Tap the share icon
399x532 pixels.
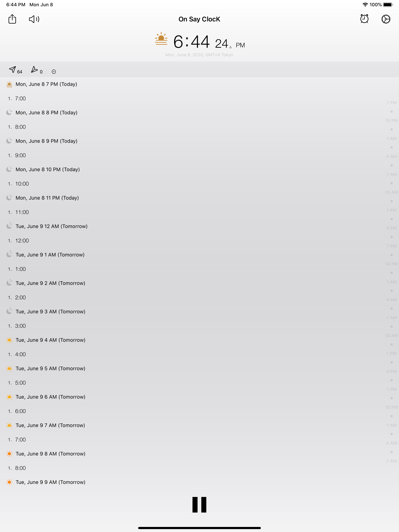pos(12,19)
